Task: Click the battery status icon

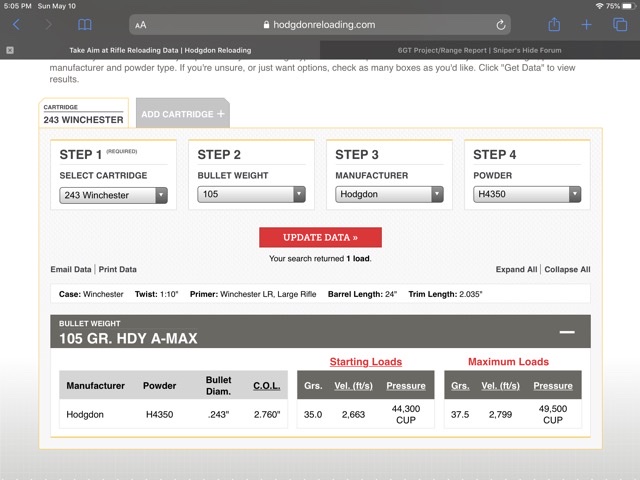Action: pos(629,6)
